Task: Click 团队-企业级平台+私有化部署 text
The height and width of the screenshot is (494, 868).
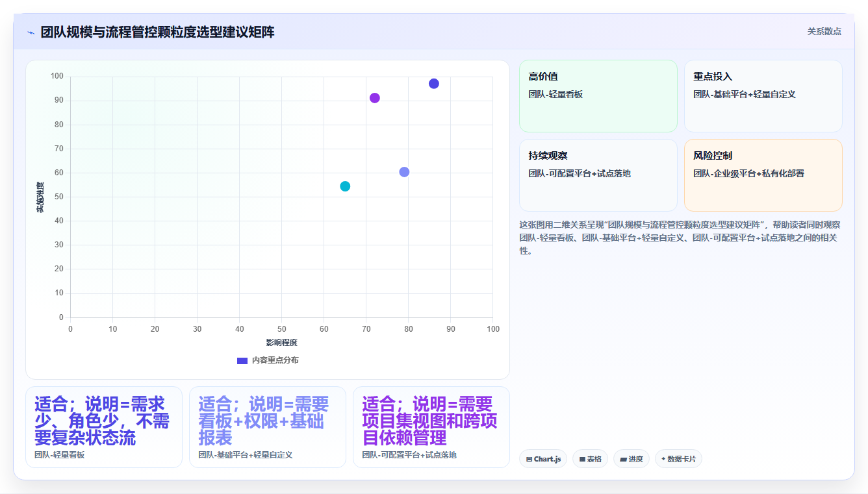Action: pyautogui.click(x=749, y=173)
